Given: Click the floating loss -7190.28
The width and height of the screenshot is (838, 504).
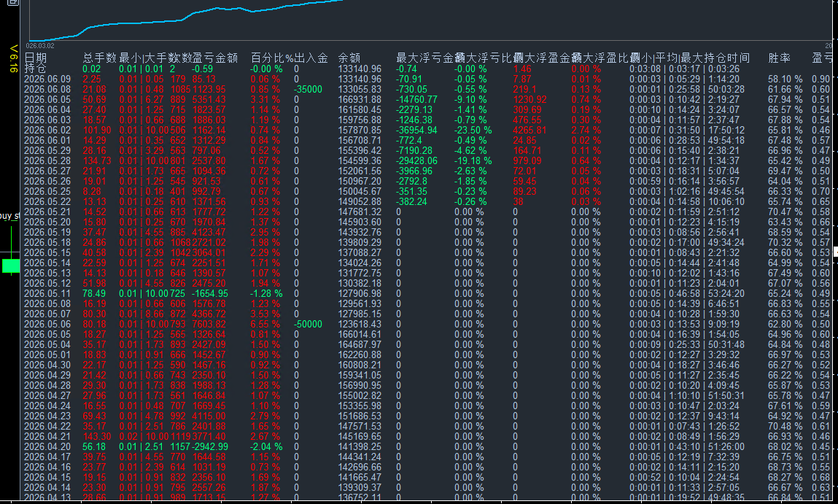Looking at the screenshot, I should click(414, 151).
